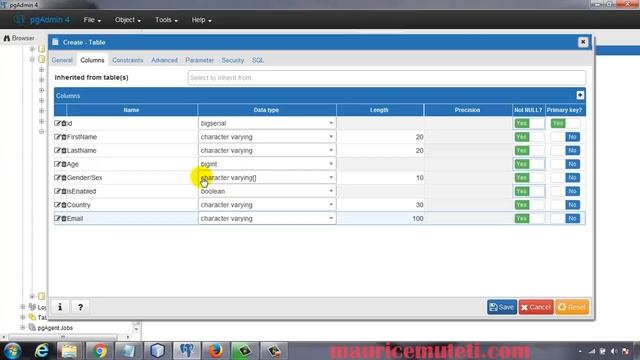This screenshot has height=360, width=640.
Task: Switch to the Advanced tab
Action: tap(164, 60)
